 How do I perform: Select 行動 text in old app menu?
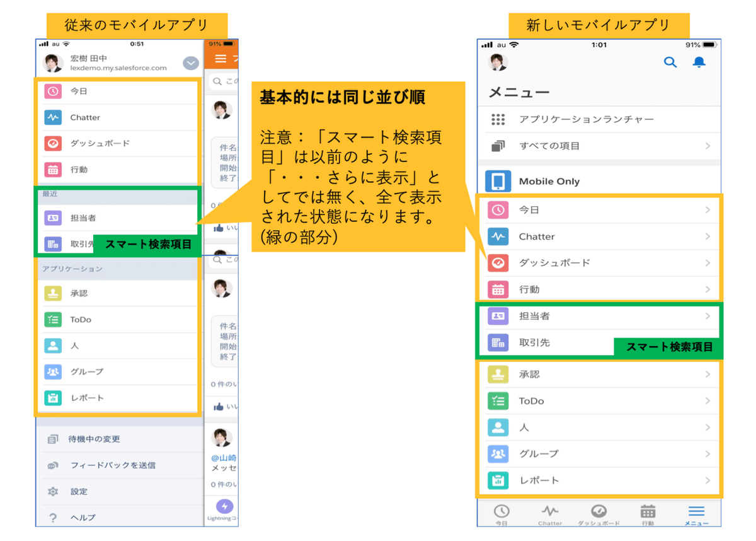tap(79, 170)
